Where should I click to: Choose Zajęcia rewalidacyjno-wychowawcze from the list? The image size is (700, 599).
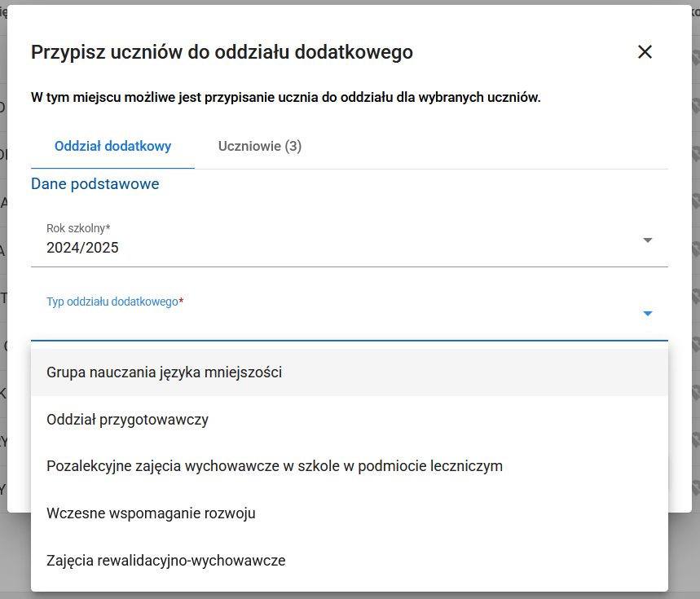(166, 560)
